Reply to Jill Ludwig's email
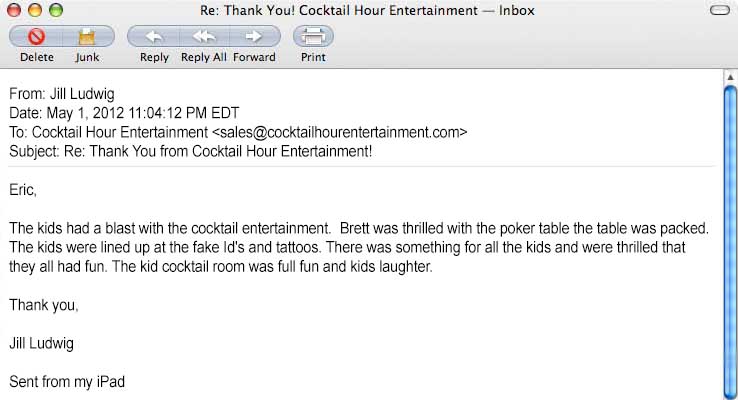738x400 pixels. tap(154, 37)
